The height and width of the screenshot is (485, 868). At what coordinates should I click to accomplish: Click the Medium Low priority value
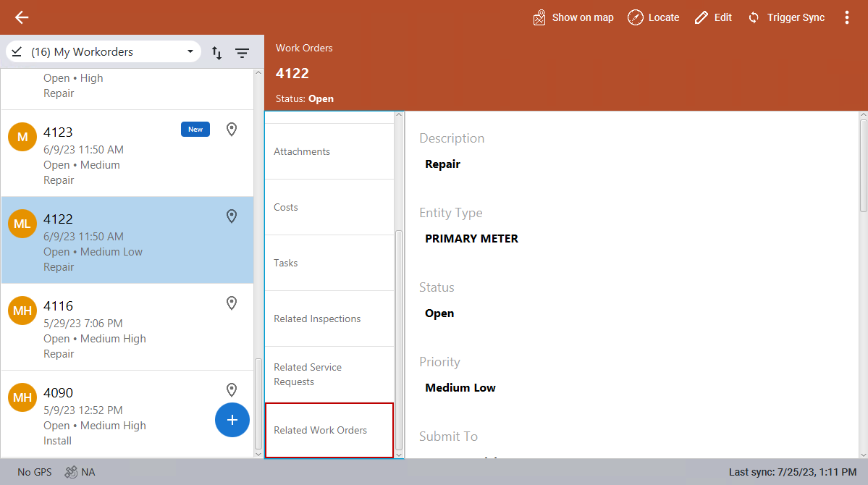click(x=460, y=387)
